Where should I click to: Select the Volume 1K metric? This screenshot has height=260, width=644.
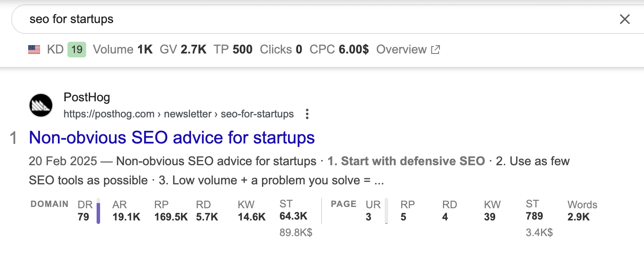122,49
